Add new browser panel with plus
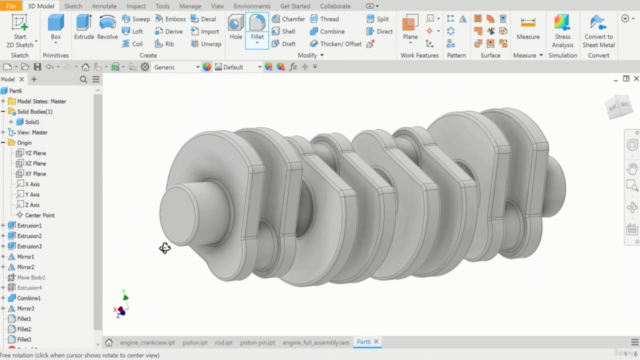640x360 pixels. pyautogui.click(x=34, y=79)
